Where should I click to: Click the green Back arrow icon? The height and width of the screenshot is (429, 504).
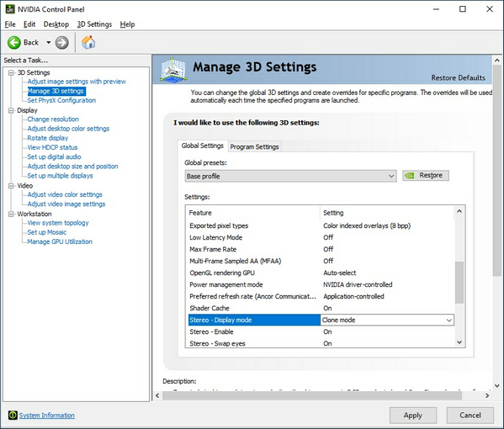(x=14, y=42)
